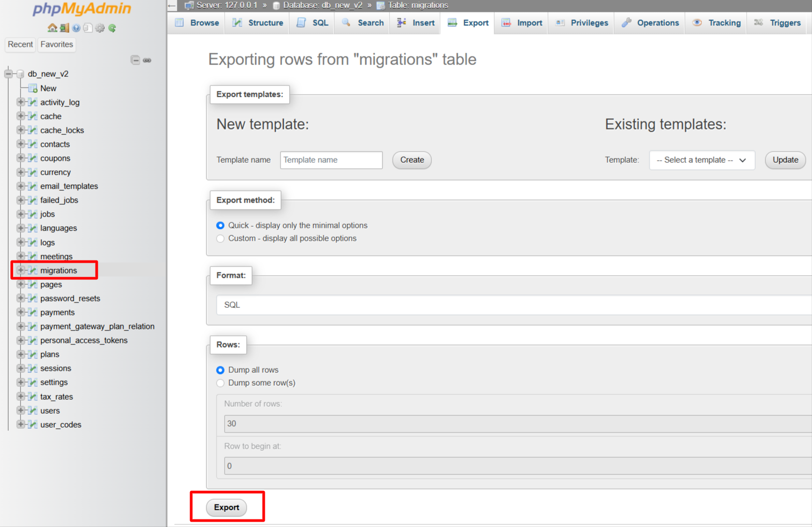Viewport: 812px width, 527px height.
Task: Select the Quick export method radio button
Action: pos(220,226)
